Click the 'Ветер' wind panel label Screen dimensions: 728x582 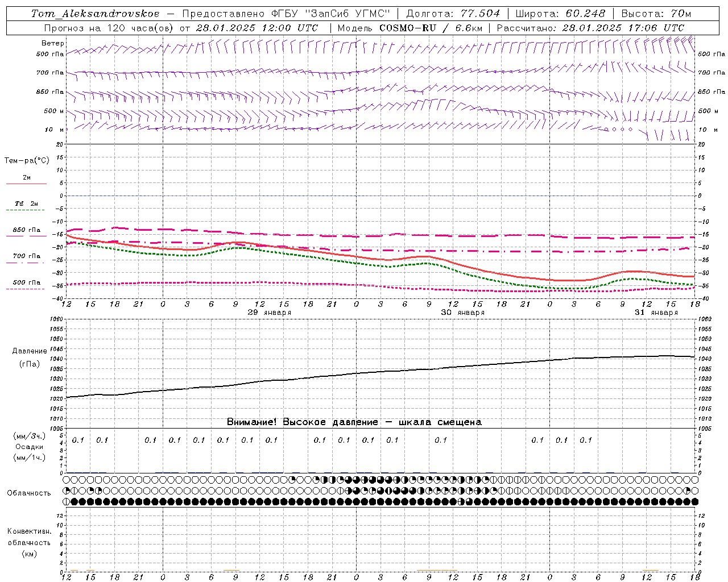click(53, 43)
